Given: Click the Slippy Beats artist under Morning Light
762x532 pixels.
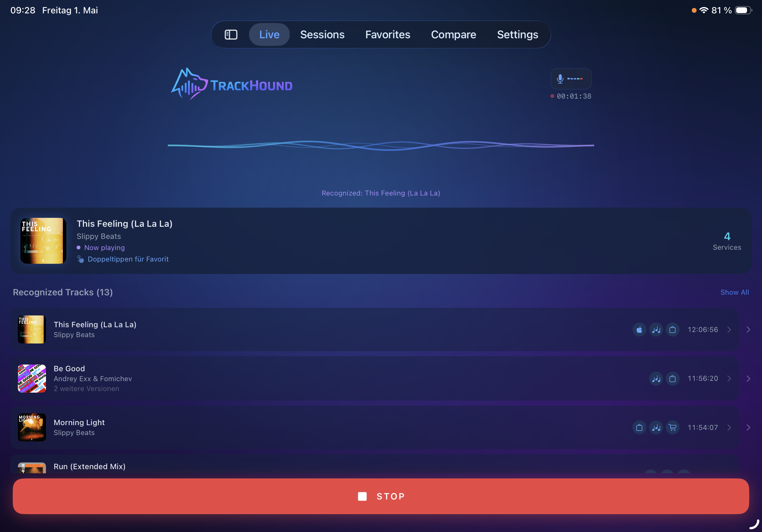Looking at the screenshot, I should pyautogui.click(x=74, y=432).
